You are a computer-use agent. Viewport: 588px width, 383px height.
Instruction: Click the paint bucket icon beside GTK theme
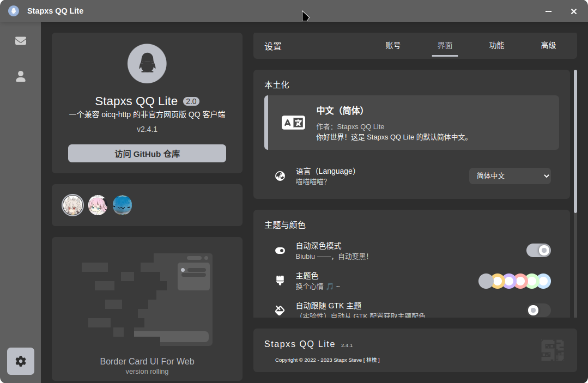coord(280,311)
